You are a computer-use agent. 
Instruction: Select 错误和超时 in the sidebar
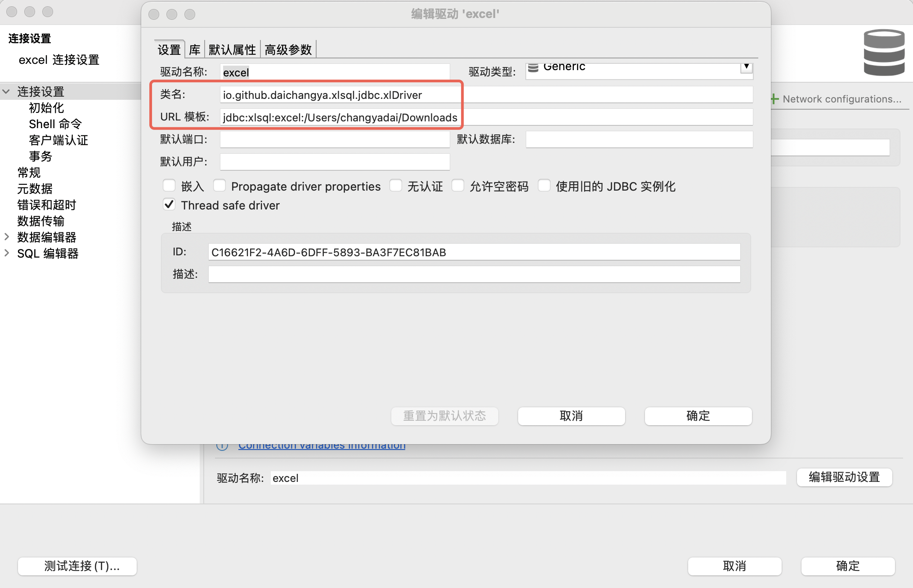47,205
